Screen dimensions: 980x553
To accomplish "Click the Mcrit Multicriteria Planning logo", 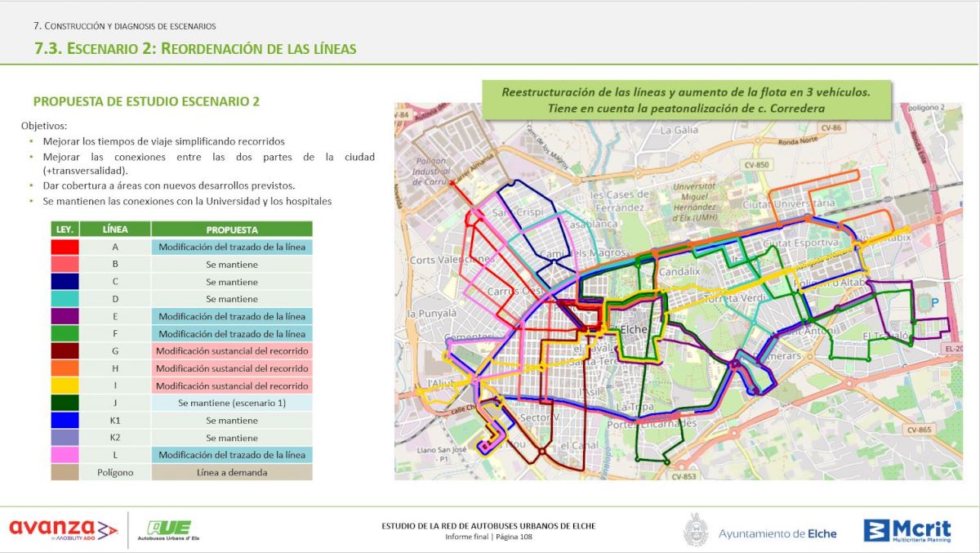I will click(x=907, y=530).
